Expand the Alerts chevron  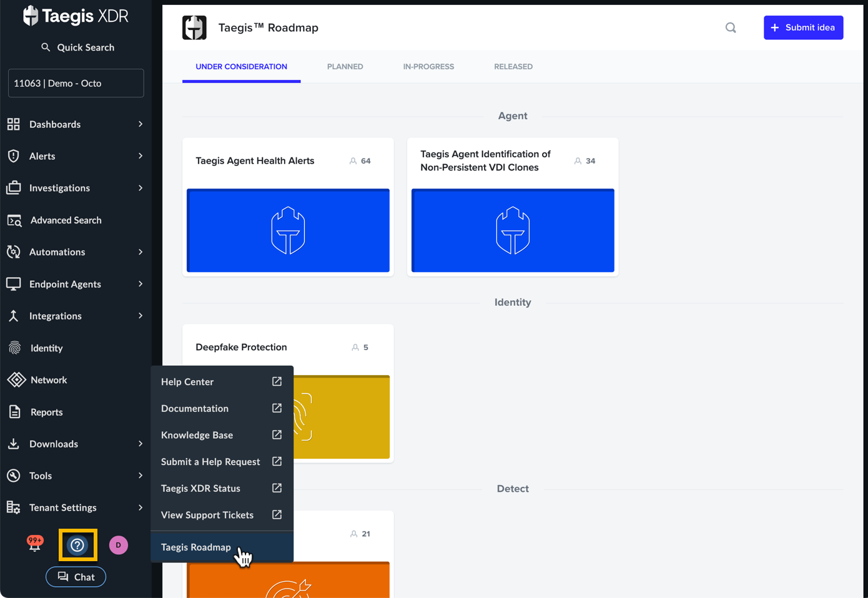141,156
